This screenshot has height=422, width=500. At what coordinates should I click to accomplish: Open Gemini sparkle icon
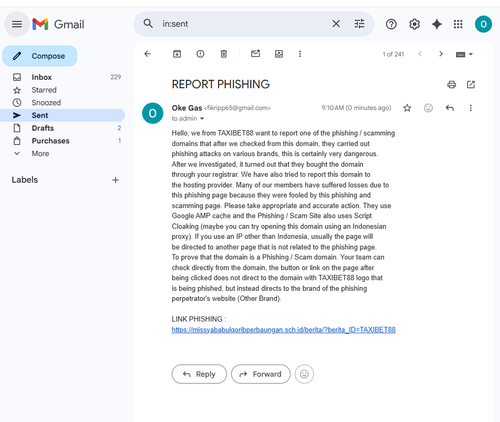(x=437, y=24)
